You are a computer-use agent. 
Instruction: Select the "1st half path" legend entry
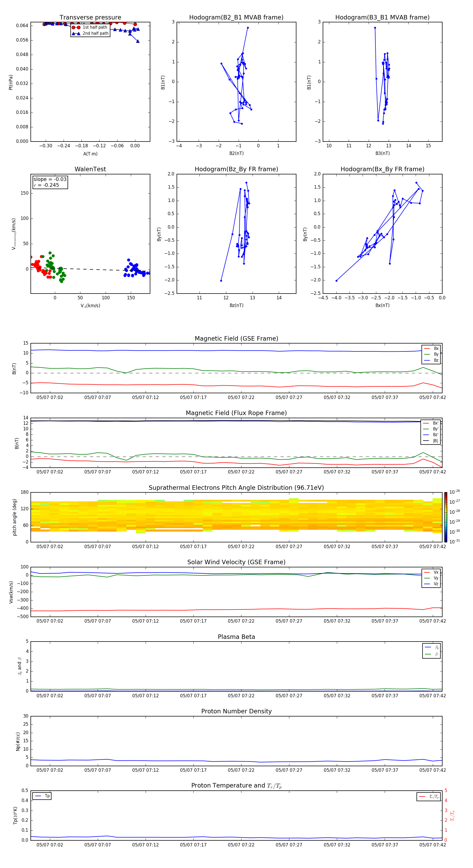[90, 27]
